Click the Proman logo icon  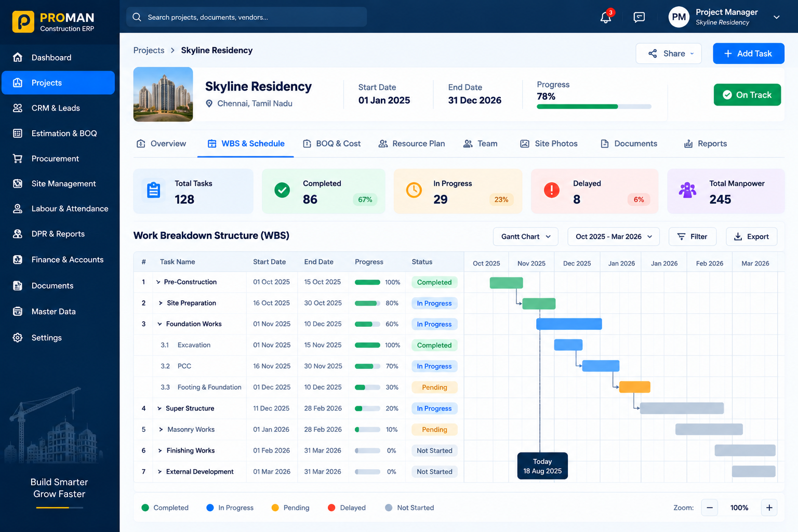click(23, 22)
